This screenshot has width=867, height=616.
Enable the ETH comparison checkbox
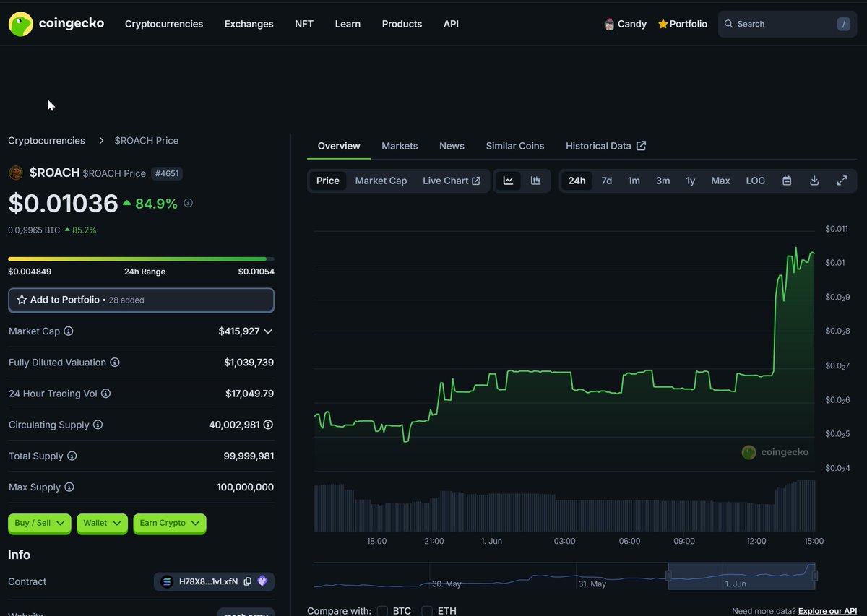point(426,610)
